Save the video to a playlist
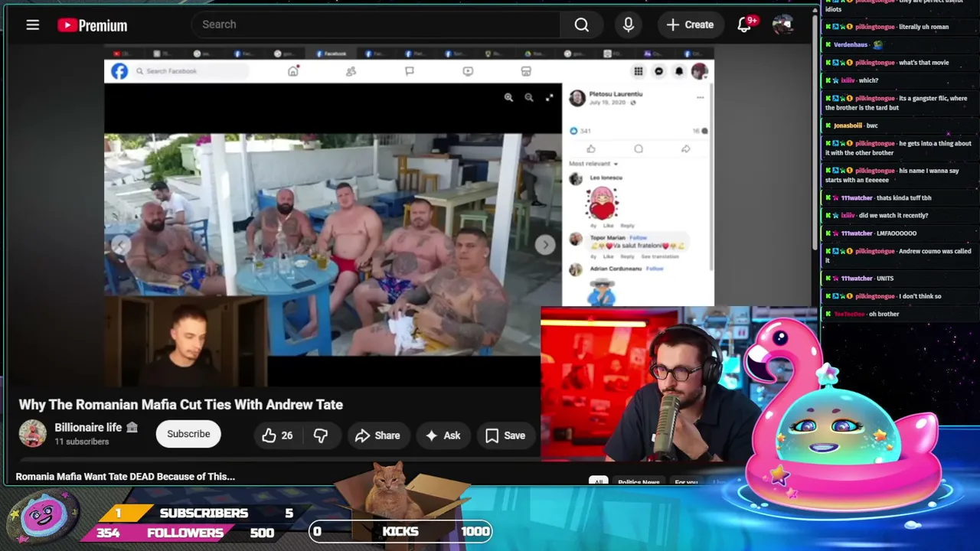980x551 pixels. pos(505,435)
